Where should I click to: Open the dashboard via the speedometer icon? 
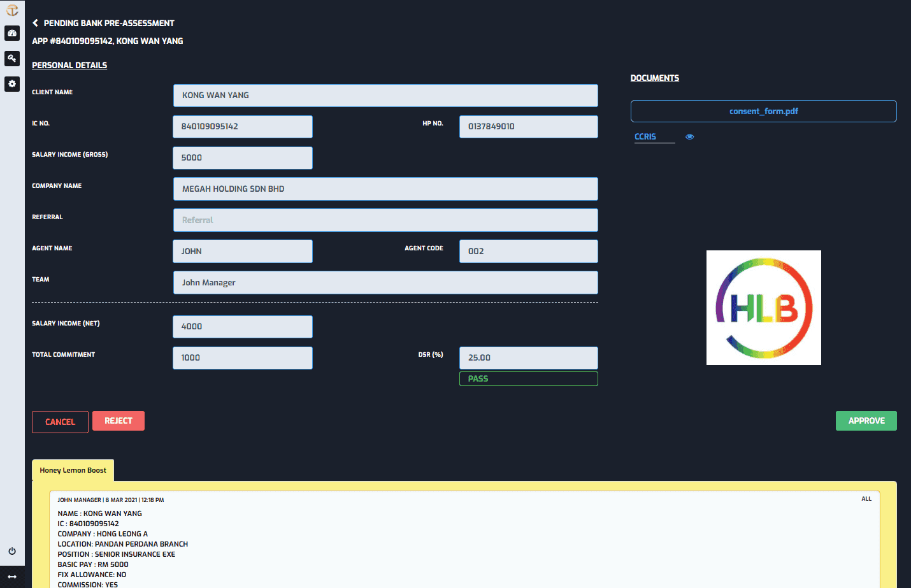coord(11,33)
